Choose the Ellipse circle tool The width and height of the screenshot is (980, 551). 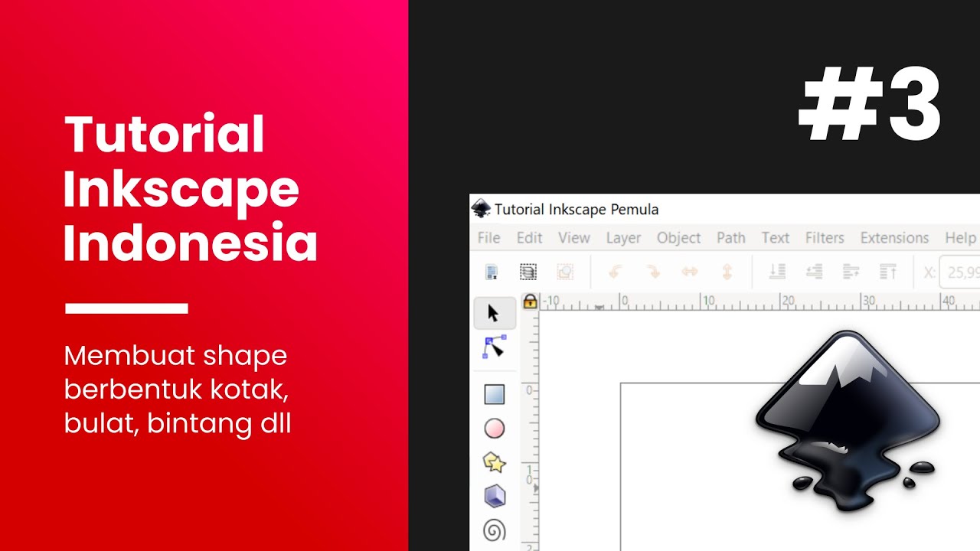click(495, 429)
